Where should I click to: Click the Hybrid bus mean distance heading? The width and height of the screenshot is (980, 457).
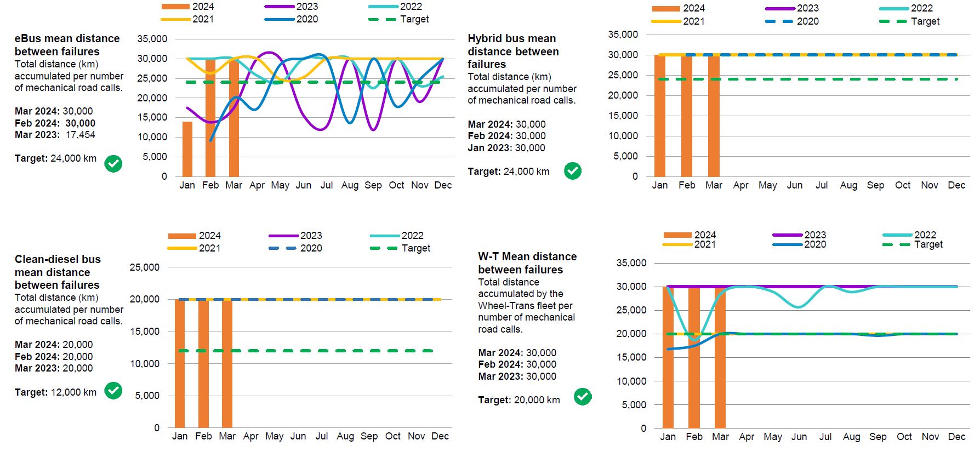(x=513, y=52)
